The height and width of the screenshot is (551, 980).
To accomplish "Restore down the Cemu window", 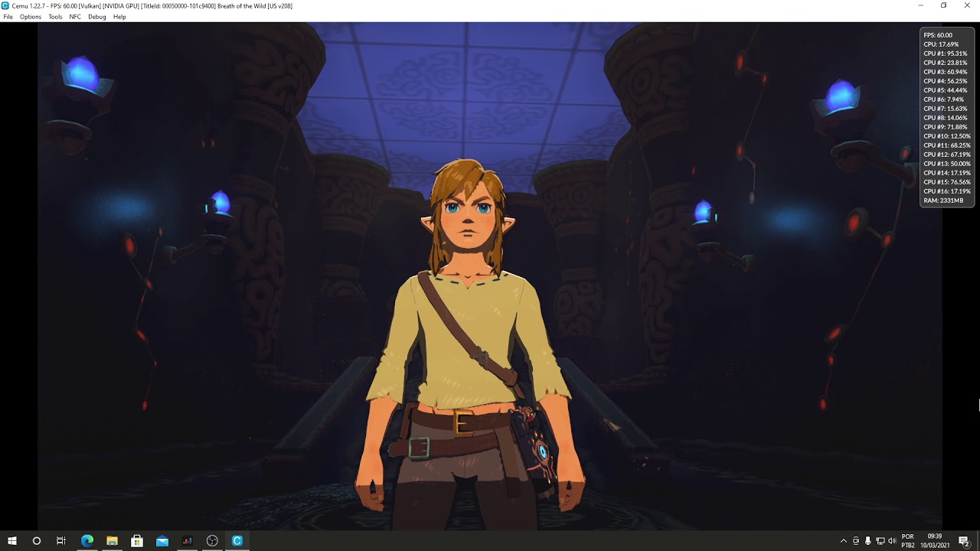I will [943, 5].
